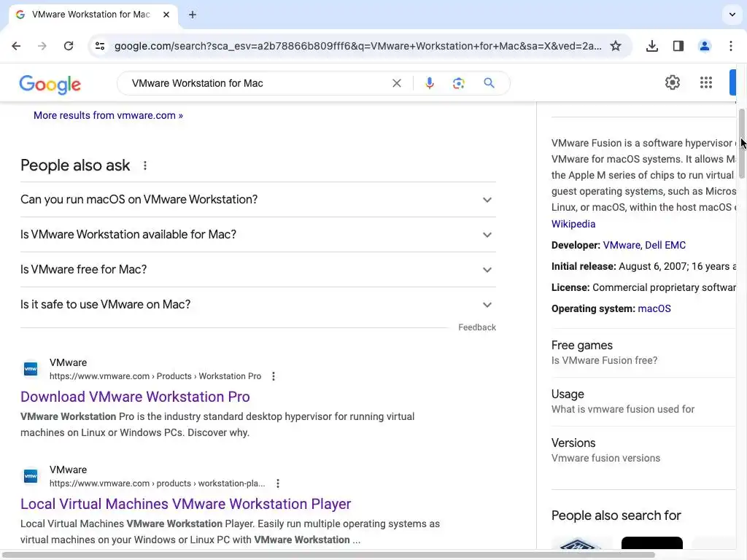The width and height of the screenshot is (747, 560).
Task: Expand 'Is VMware free for Mac?' question
Action: [x=258, y=270]
